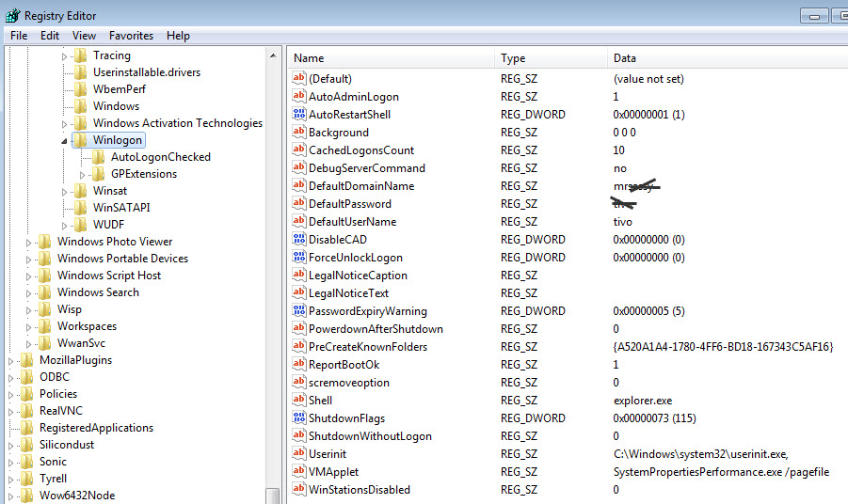Click the folder icon of AutoLogonChecked
Image resolution: width=848 pixels, height=504 pixels.
coord(99,157)
